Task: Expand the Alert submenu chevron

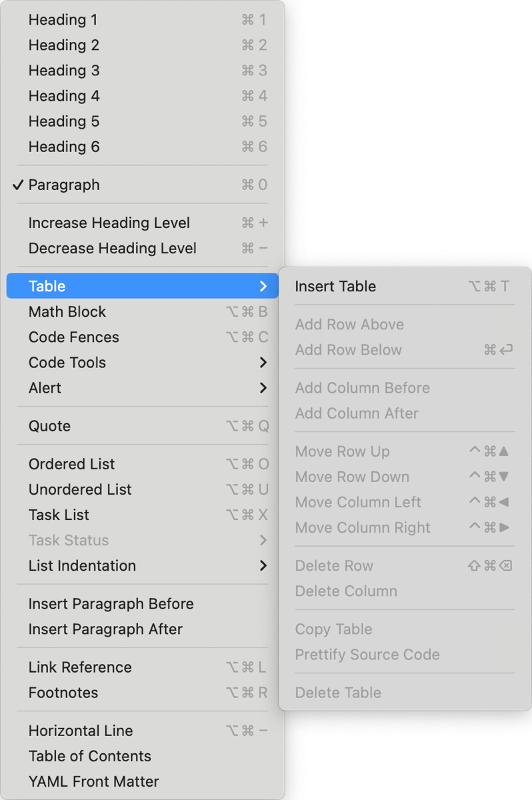Action: tap(263, 388)
